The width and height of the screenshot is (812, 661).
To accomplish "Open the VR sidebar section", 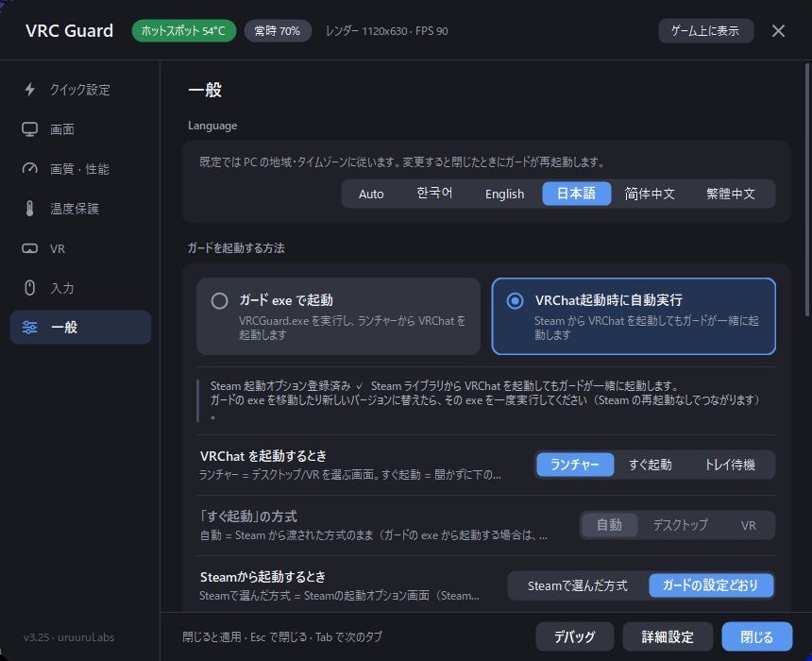I will (x=81, y=248).
